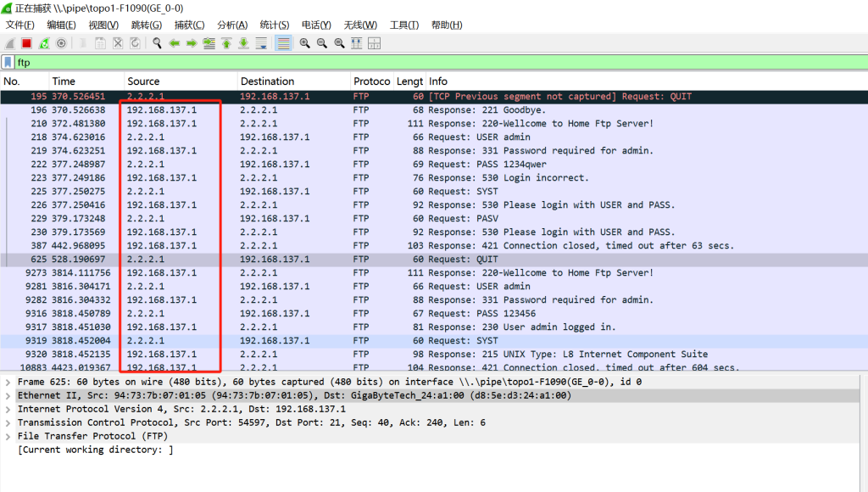Open the 编辑(E) menu
Screen dimensions: 868x492
(x=61, y=25)
